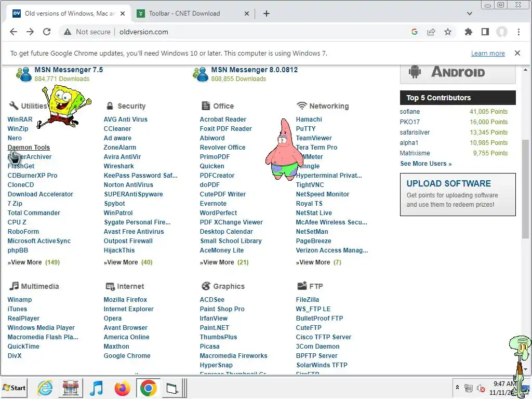The height and width of the screenshot is (399, 532).
Task: Open MSN Messenger 7.5 link
Action: point(69,70)
